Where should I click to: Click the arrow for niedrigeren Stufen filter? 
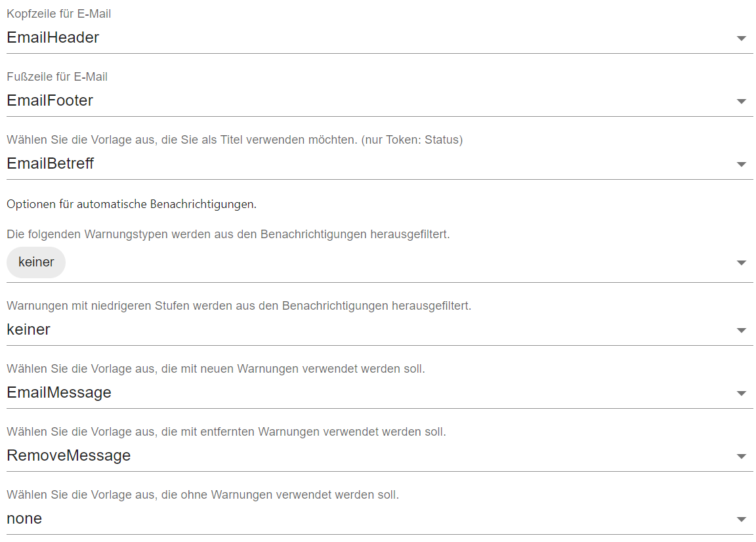pyautogui.click(x=742, y=330)
